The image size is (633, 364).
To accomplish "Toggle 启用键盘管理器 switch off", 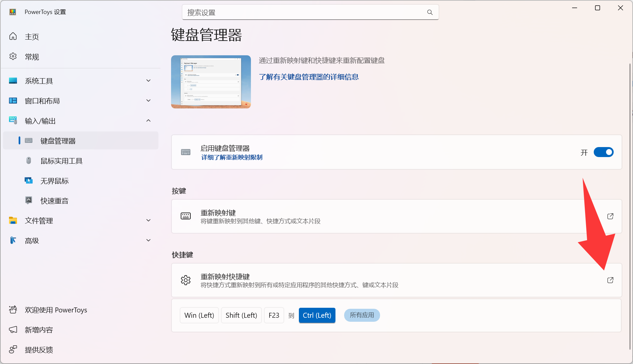I will click(x=604, y=152).
